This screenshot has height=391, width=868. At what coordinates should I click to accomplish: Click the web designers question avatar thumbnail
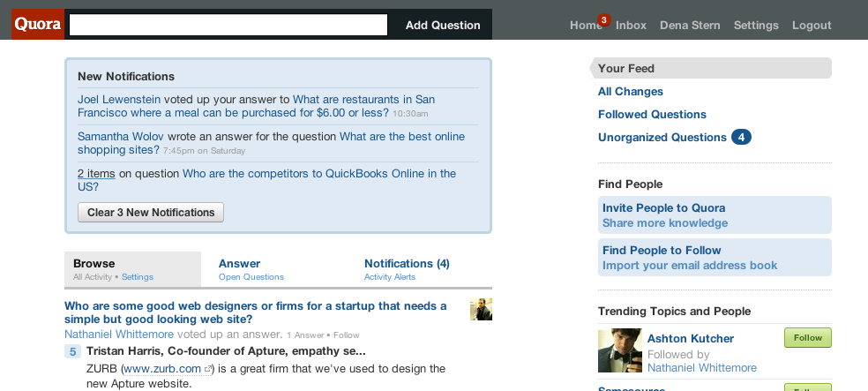click(481, 309)
